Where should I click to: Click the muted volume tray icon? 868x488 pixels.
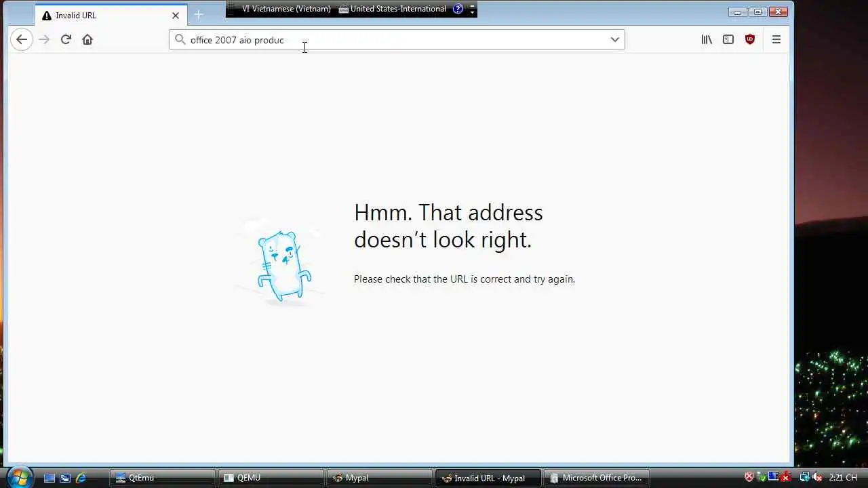817,477
